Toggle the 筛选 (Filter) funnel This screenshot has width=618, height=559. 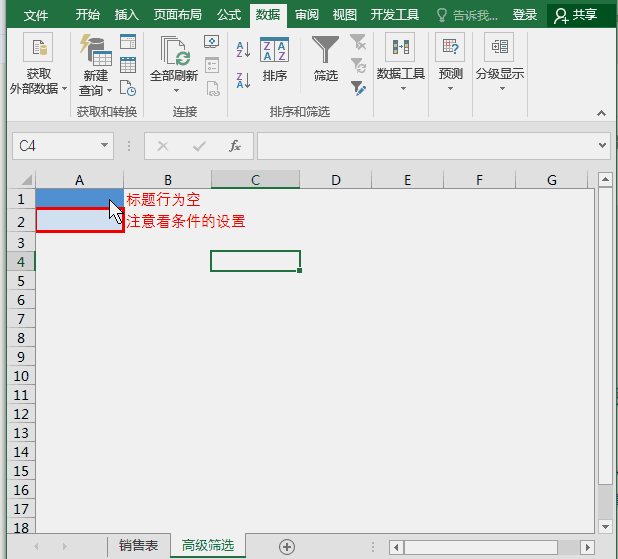[x=326, y=58]
